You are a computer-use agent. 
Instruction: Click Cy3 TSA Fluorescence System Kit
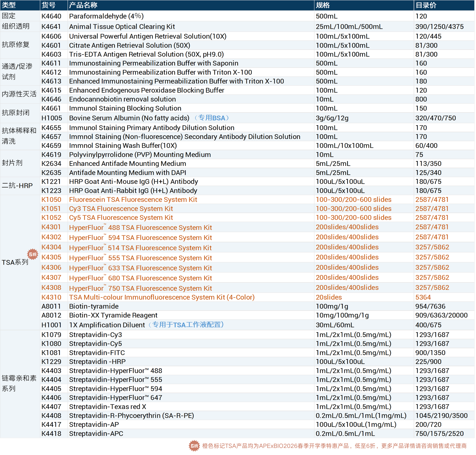121,209
